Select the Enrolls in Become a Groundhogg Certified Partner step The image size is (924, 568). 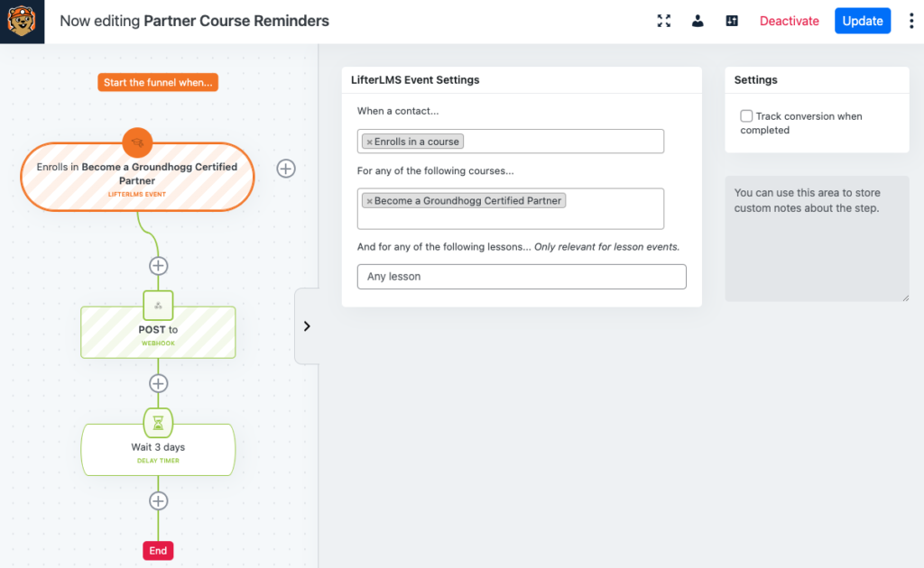coord(137,177)
